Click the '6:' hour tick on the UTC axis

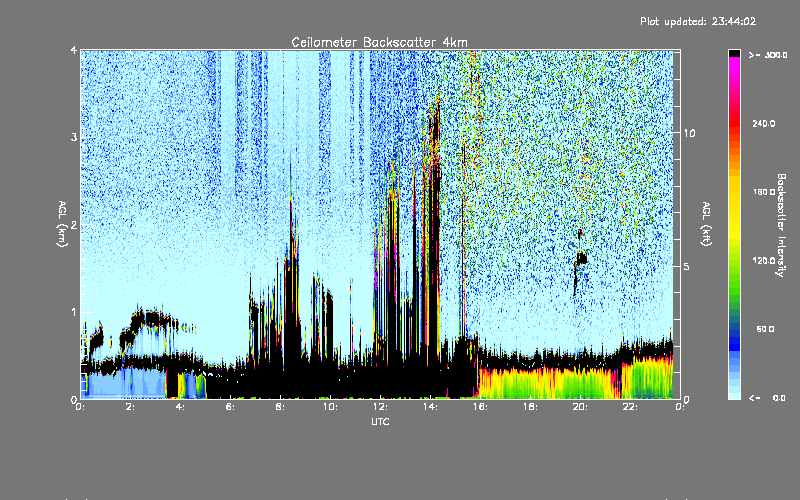click(230, 407)
